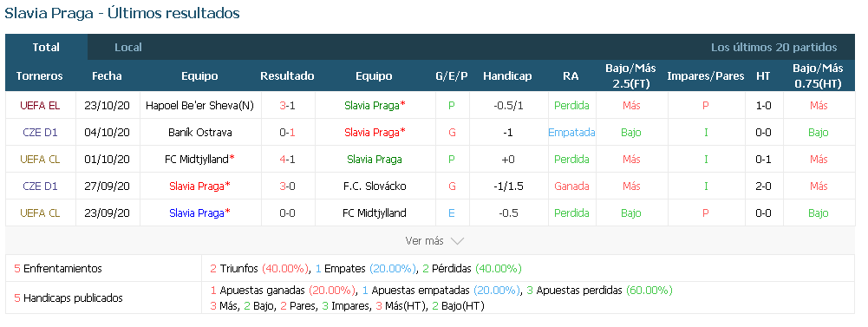Select the 4-1 result against FC Midtjylland

coord(287,160)
